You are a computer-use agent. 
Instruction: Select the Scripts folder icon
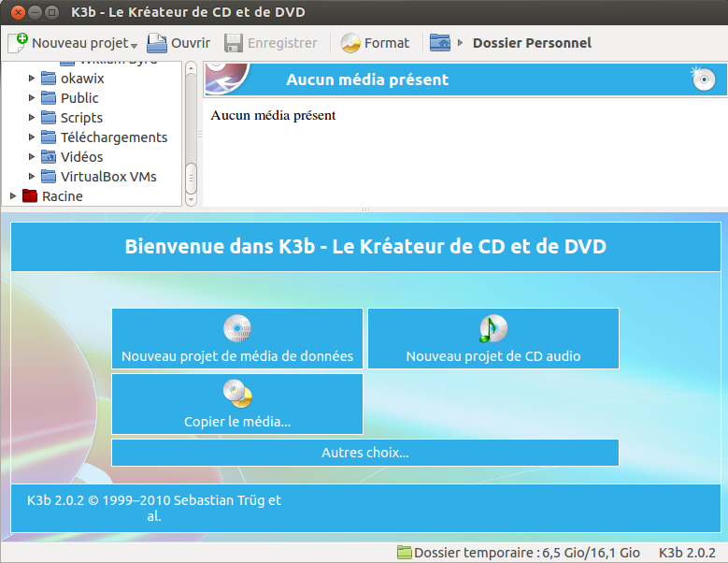click(x=49, y=117)
